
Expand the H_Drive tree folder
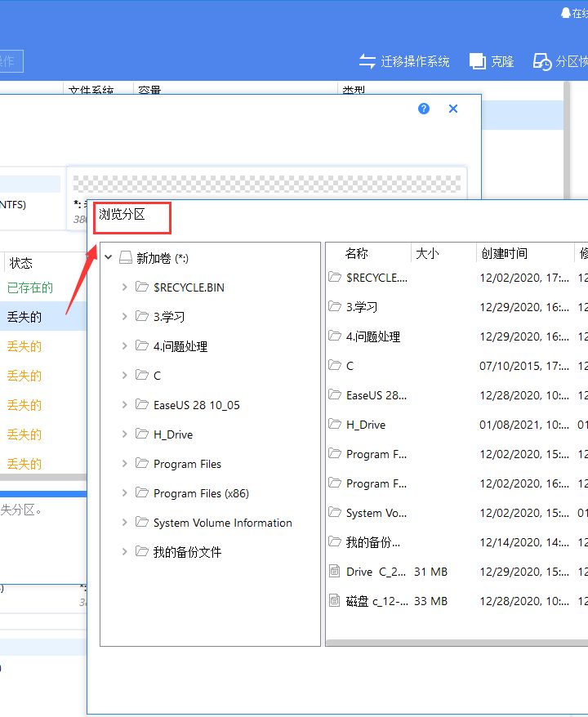point(124,434)
